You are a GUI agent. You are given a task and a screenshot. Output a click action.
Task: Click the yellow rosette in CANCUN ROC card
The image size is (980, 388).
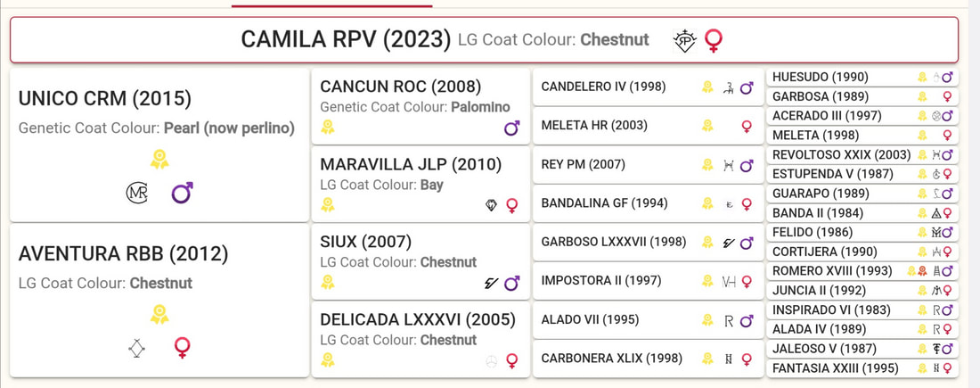coord(327,128)
